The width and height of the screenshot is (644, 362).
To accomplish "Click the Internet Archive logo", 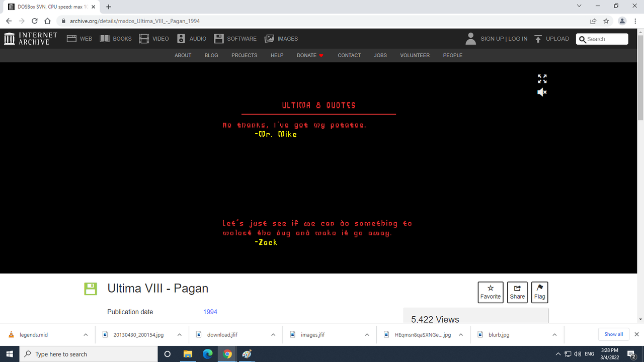I will 31,39.
